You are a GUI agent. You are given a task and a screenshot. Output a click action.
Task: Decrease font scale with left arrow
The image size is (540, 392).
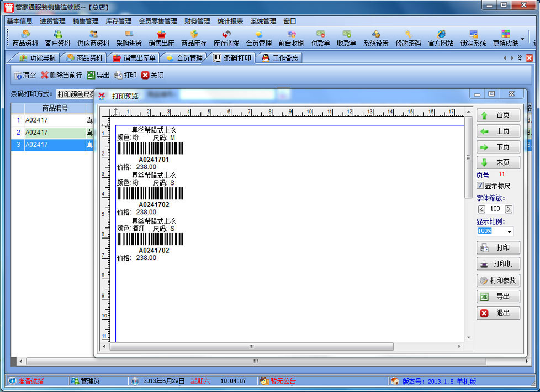[481, 209]
